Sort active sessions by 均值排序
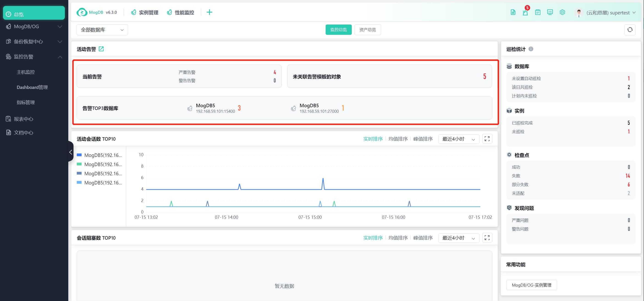 coord(398,139)
